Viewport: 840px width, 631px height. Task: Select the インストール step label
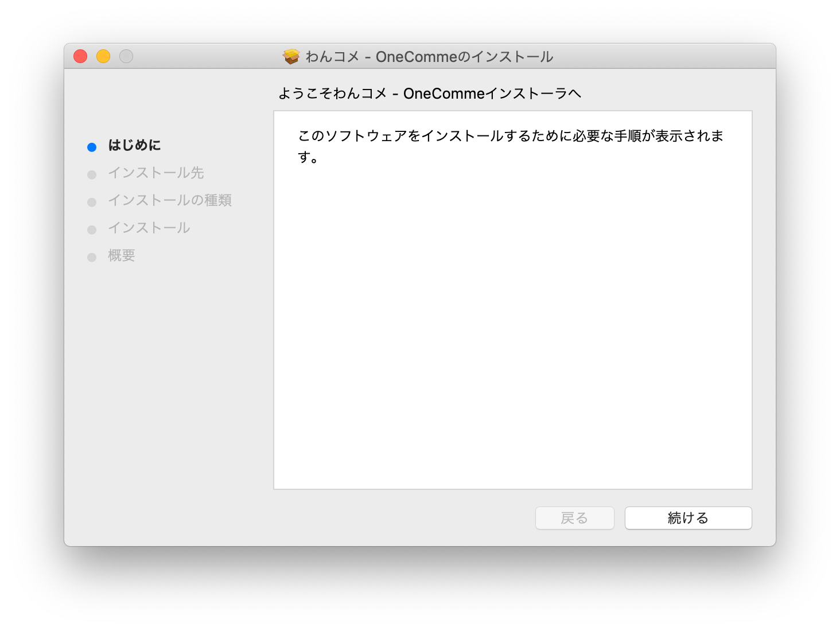point(149,228)
